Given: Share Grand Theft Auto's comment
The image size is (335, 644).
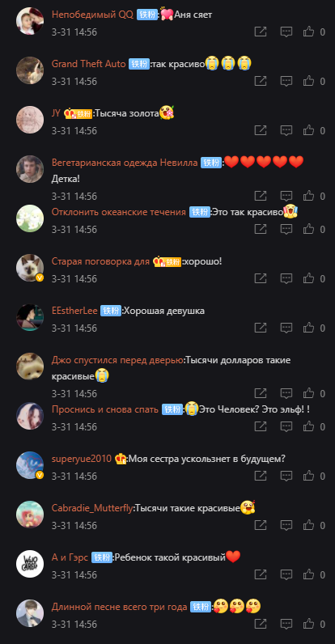Looking at the screenshot, I should point(261,82).
